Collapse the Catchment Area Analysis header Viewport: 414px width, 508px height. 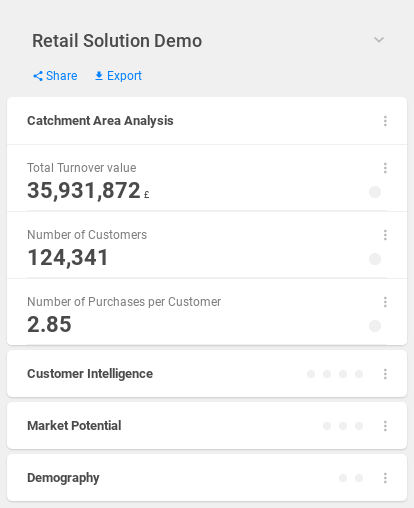pyautogui.click(x=207, y=121)
